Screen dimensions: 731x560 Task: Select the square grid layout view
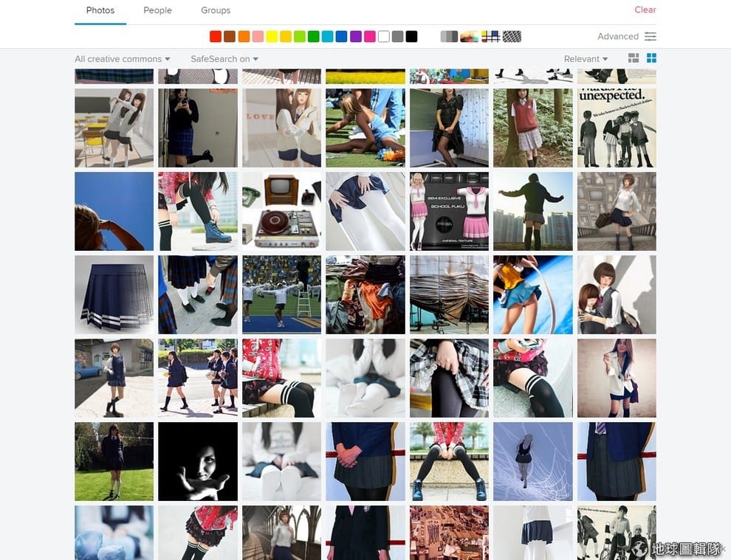point(651,58)
